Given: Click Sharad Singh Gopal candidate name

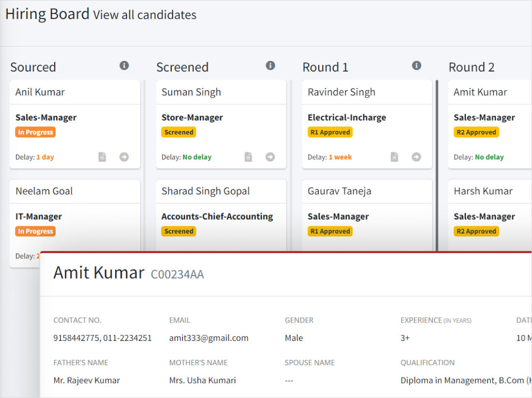Looking at the screenshot, I should (206, 191).
